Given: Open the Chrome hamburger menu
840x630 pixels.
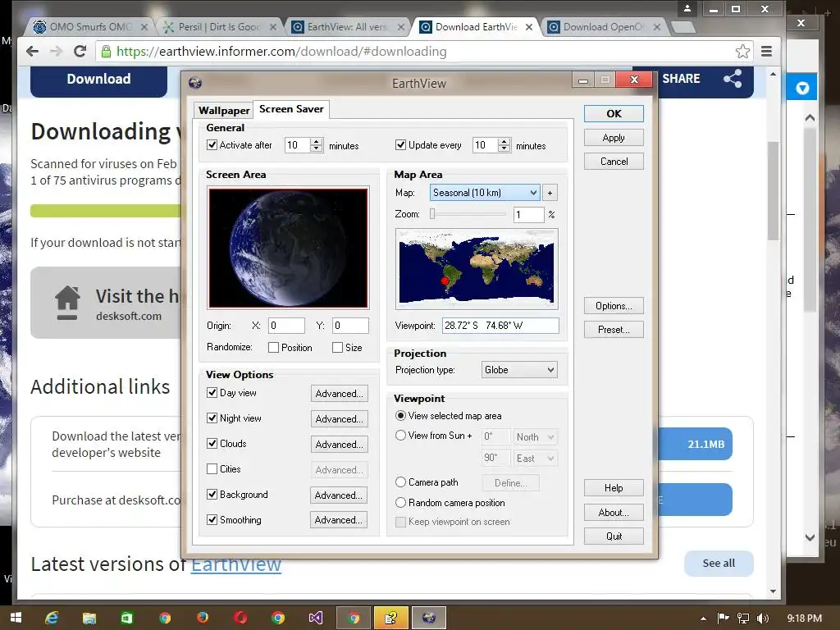Looking at the screenshot, I should (x=767, y=52).
